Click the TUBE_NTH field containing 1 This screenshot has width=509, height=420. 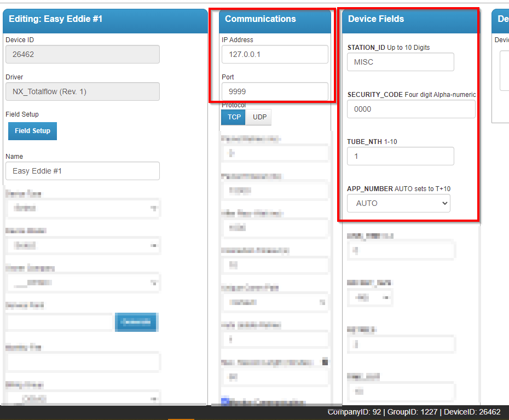point(400,156)
